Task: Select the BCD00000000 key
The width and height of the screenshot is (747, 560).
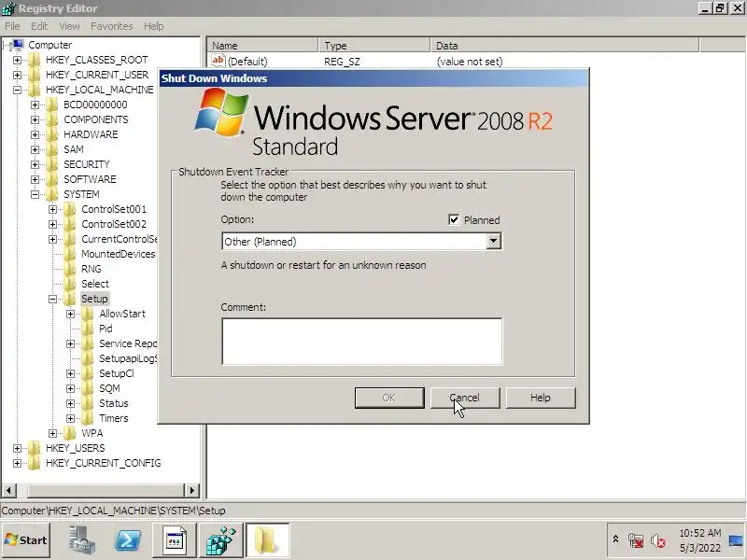Action: point(95,105)
